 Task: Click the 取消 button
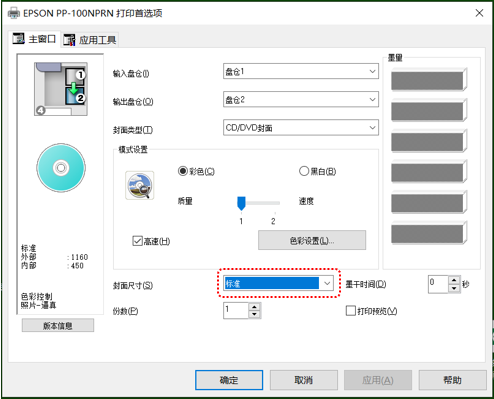[304, 380]
